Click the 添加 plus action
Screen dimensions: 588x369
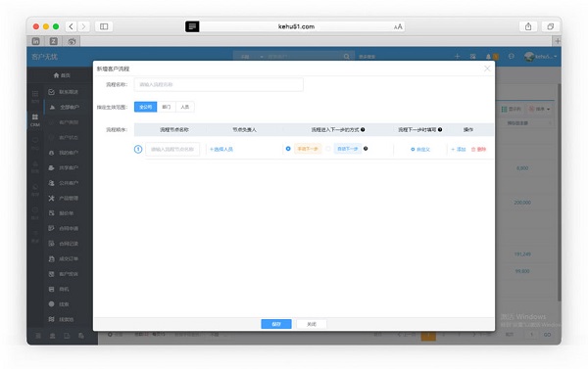tap(459, 149)
